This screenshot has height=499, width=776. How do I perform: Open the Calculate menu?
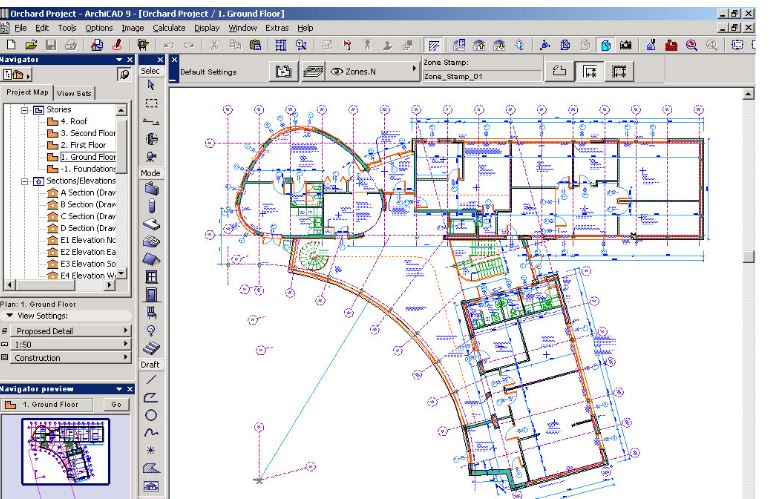point(169,28)
